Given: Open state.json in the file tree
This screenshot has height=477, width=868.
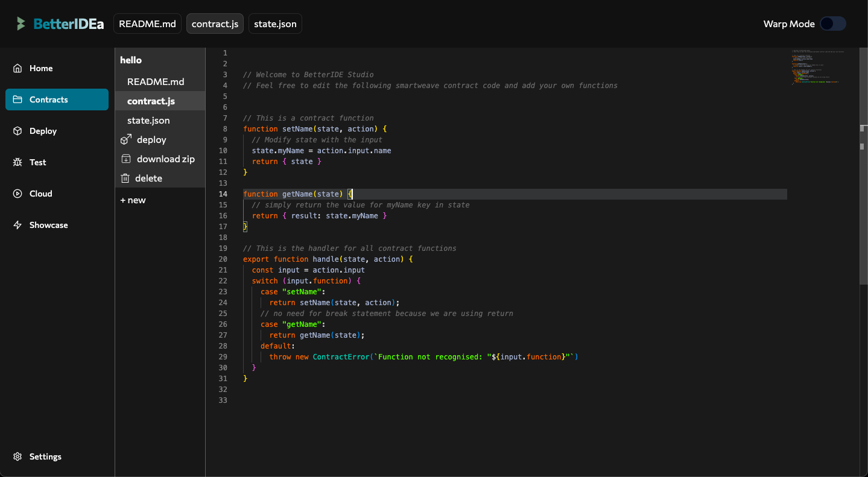Looking at the screenshot, I should pos(160,120).
